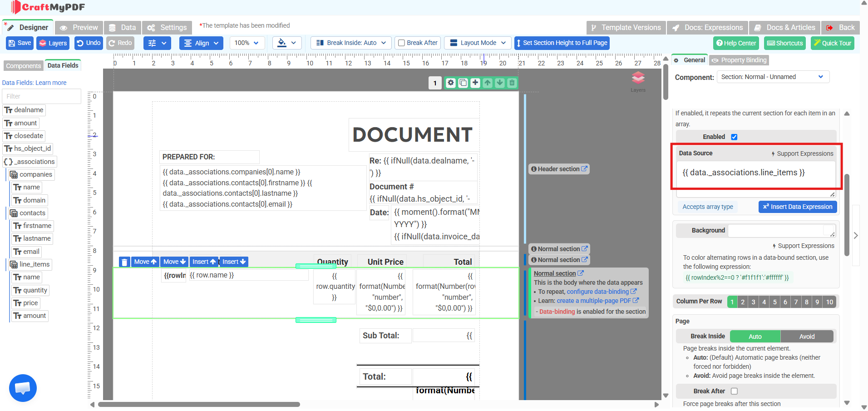Open the Property Binding tab
The width and height of the screenshot is (868, 411).
(739, 60)
